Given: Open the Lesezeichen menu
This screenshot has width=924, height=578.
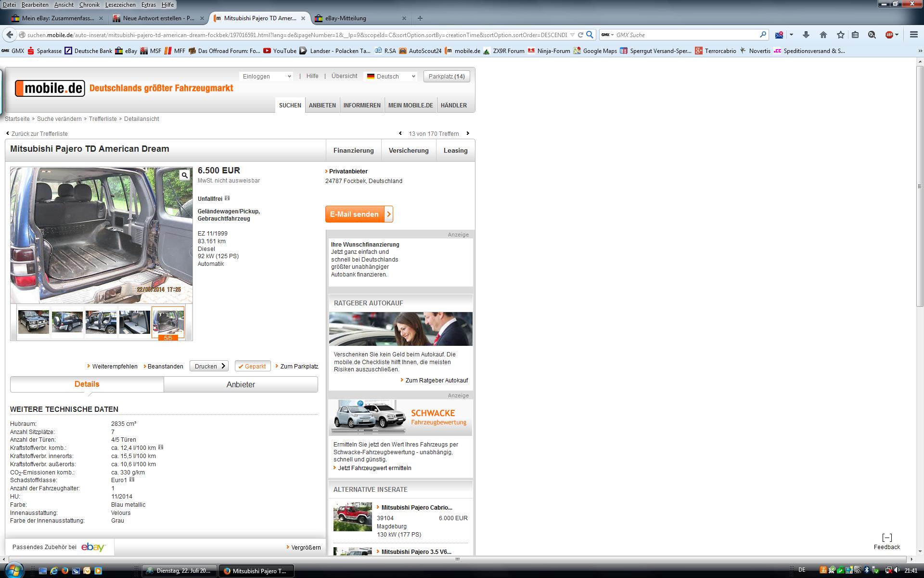Looking at the screenshot, I should pyautogui.click(x=120, y=4).
